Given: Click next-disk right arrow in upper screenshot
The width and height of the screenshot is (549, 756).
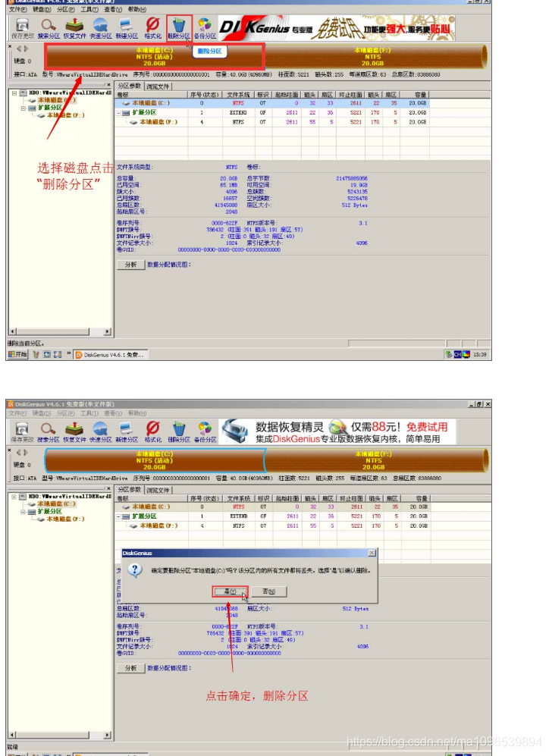Looking at the screenshot, I should 26,49.
